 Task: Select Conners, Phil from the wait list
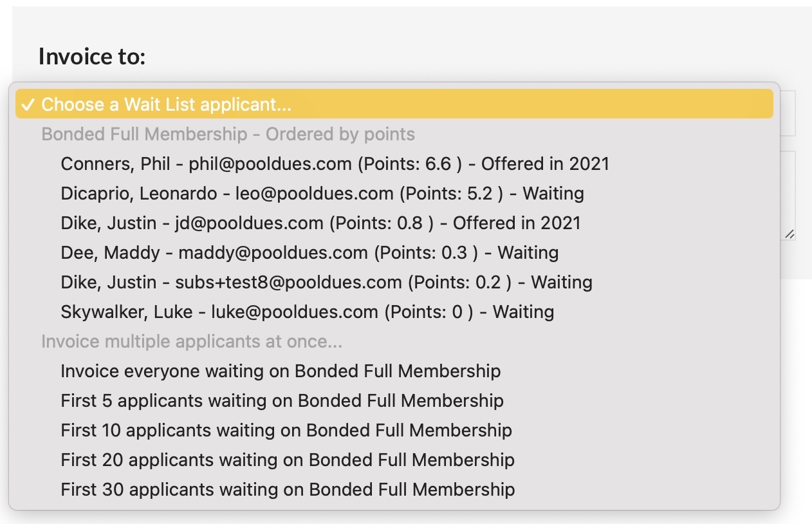(335, 164)
